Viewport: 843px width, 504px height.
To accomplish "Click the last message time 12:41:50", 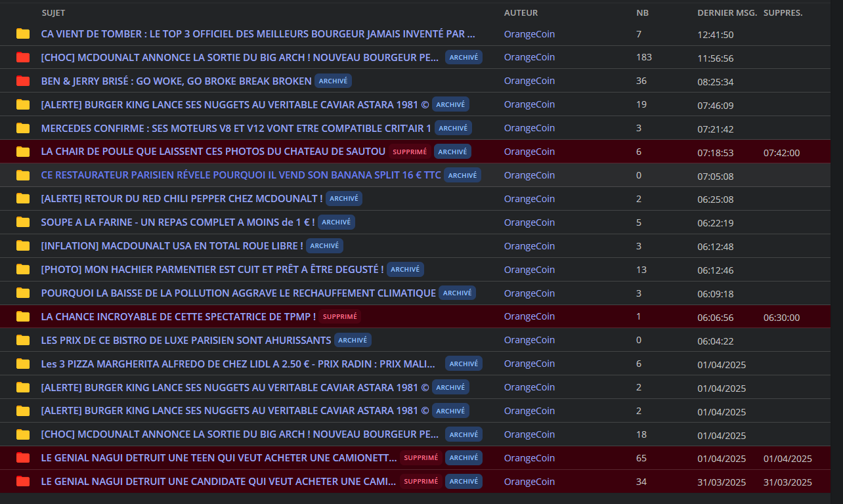I will (x=716, y=35).
